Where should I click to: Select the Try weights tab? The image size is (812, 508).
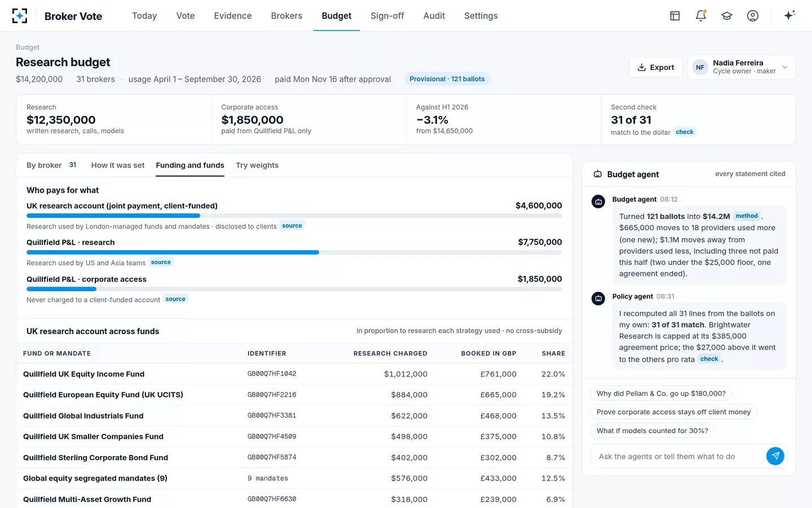[257, 165]
